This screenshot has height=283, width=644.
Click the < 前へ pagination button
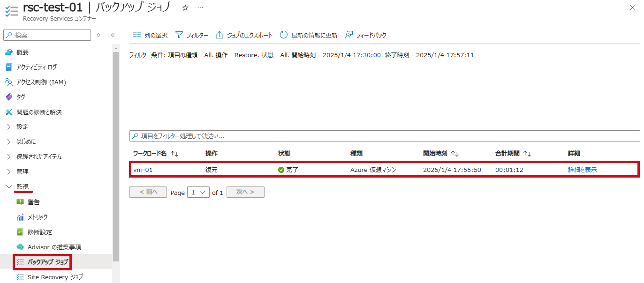pos(148,192)
